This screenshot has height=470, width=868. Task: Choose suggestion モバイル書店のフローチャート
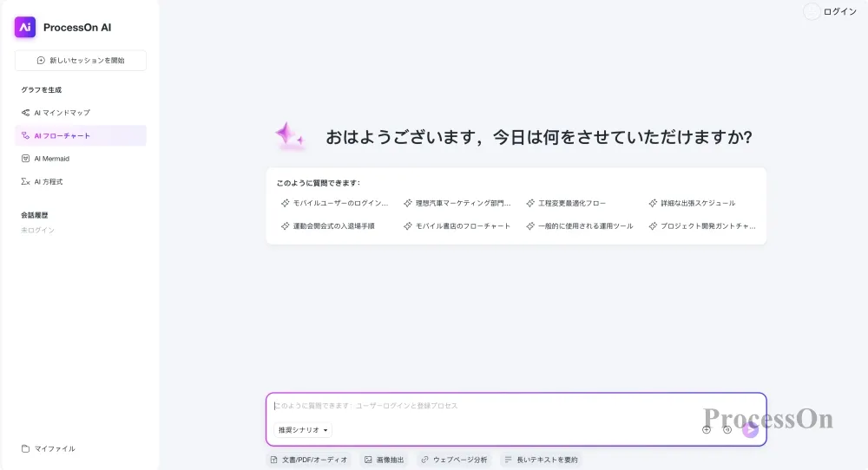457,226
